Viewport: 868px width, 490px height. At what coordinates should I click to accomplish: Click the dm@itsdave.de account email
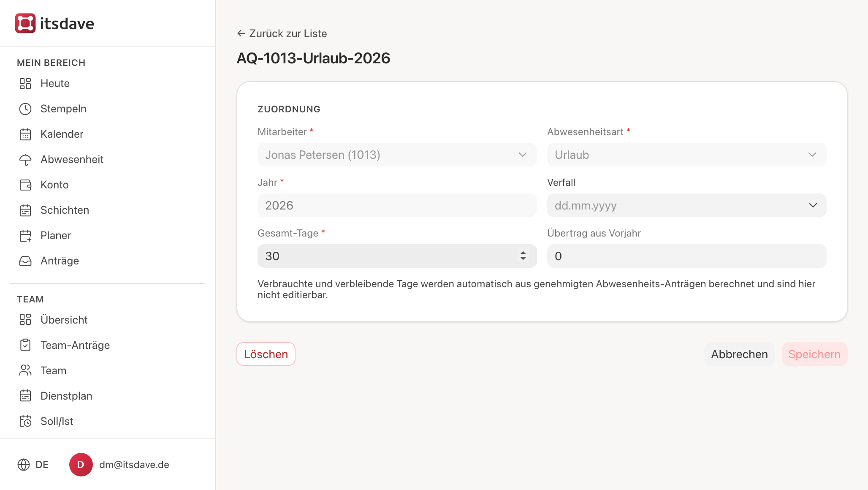[134, 465]
